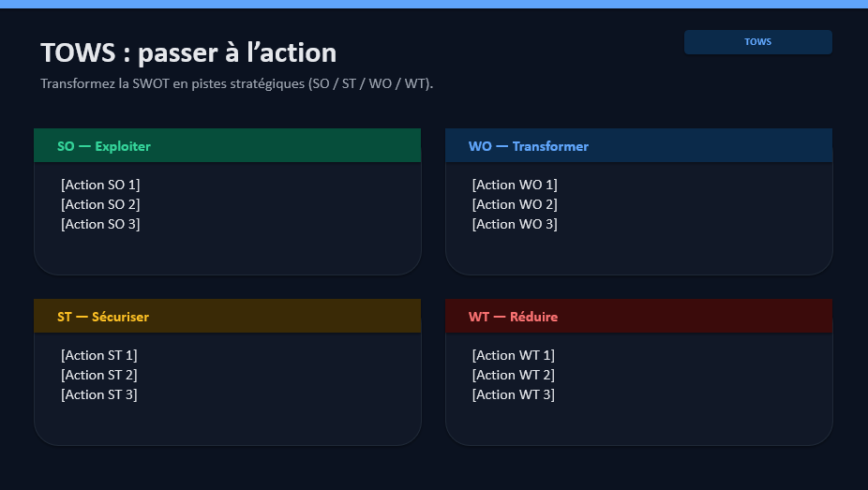Screen dimensions: 868x490
Task: Click the [Action ST 2] placeholder
Action: [99, 375]
